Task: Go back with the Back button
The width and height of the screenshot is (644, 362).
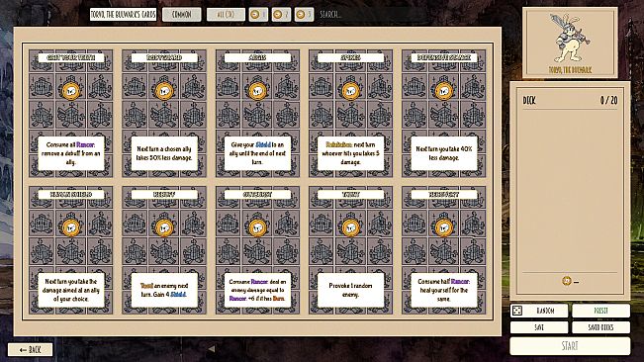Action: click(30, 350)
